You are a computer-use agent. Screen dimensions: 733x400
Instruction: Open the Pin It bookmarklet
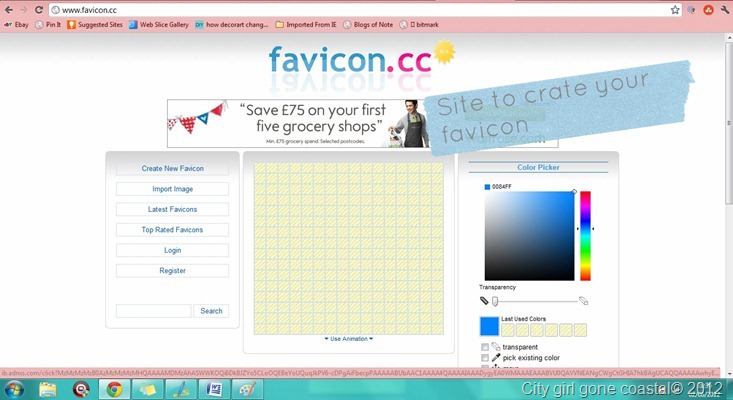48,24
